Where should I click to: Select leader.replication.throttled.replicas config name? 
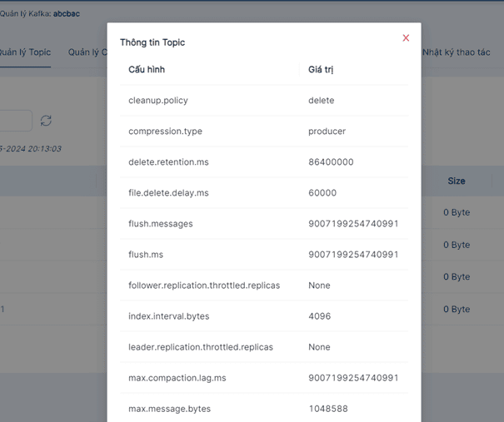click(x=201, y=347)
